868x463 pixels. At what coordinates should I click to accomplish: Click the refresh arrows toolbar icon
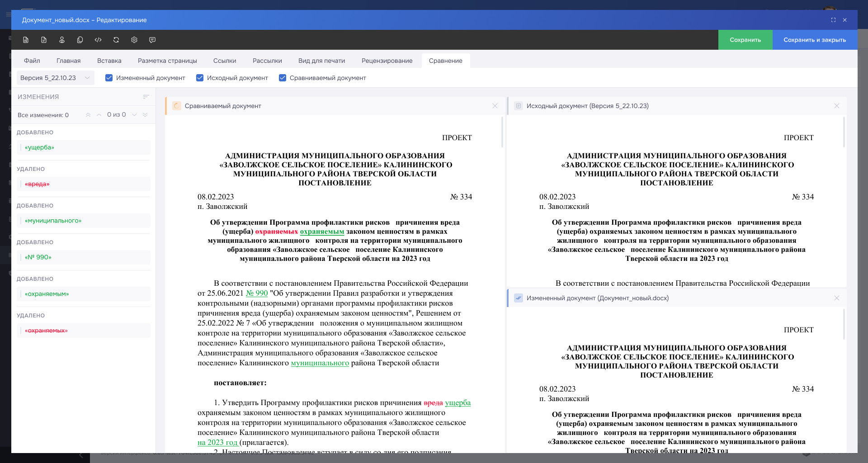[116, 40]
